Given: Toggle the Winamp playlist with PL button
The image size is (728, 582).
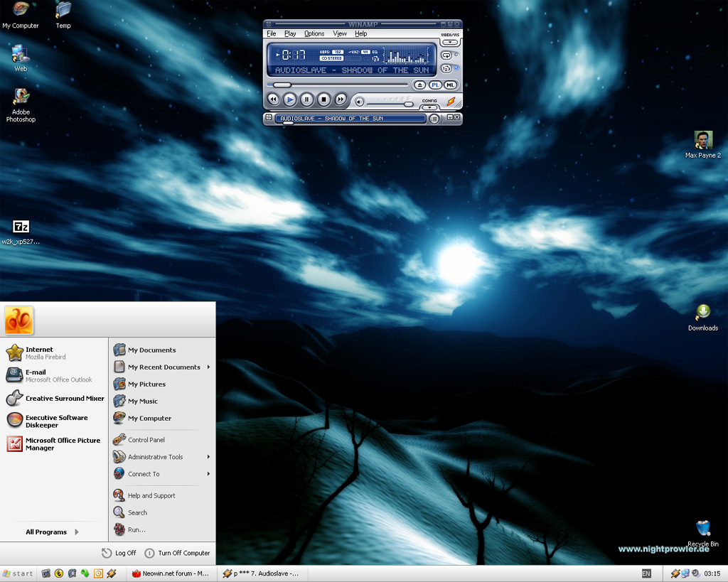Looking at the screenshot, I should [x=435, y=85].
